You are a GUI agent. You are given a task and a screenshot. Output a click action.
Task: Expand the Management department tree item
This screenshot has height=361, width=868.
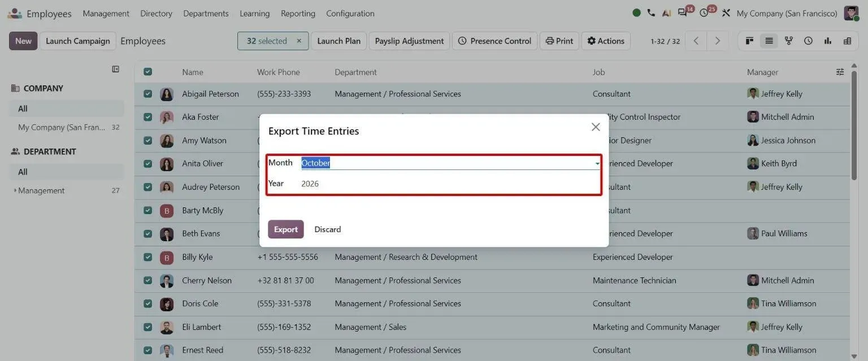15,190
